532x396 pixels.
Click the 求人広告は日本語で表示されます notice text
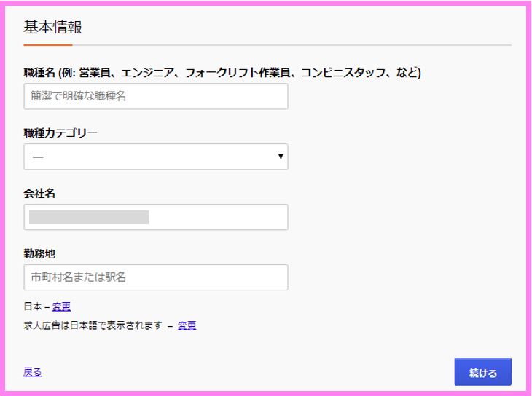(x=93, y=325)
